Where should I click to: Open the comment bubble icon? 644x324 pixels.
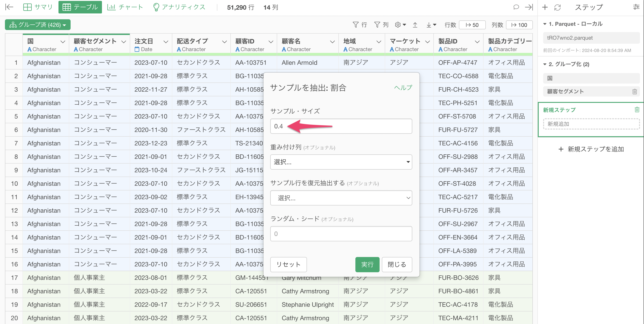click(516, 7)
